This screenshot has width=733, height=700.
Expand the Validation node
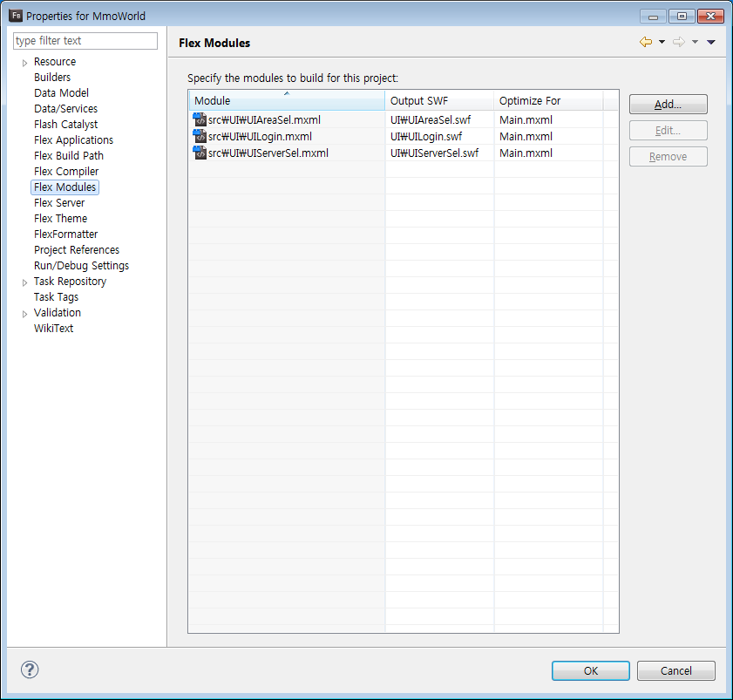tap(24, 312)
